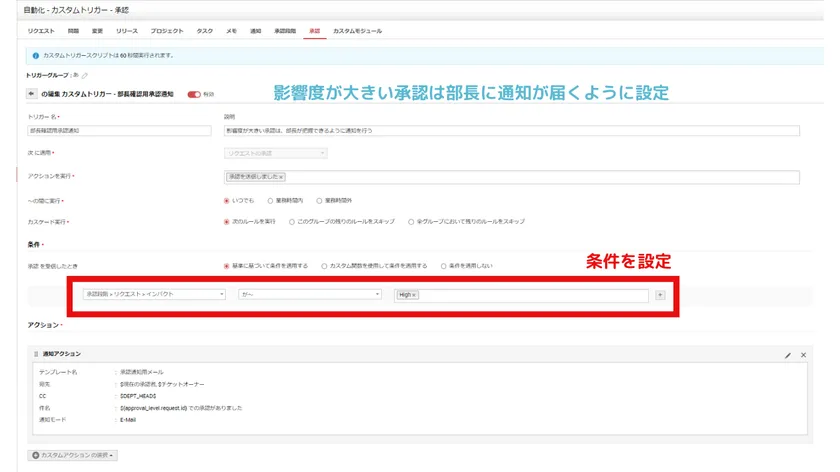Open the カスタムモジュール tab
The image size is (840, 472).
tap(357, 32)
